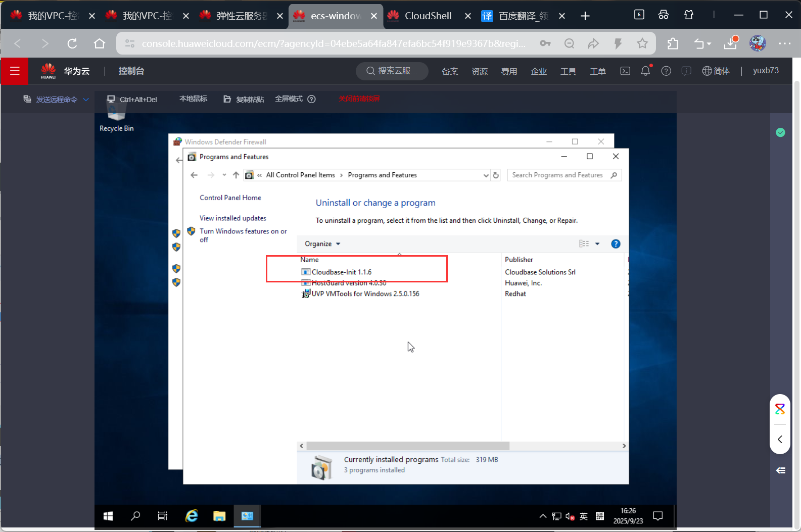Switch language via 简体 globe
The width and height of the screenshot is (801, 532).
click(x=716, y=71)
